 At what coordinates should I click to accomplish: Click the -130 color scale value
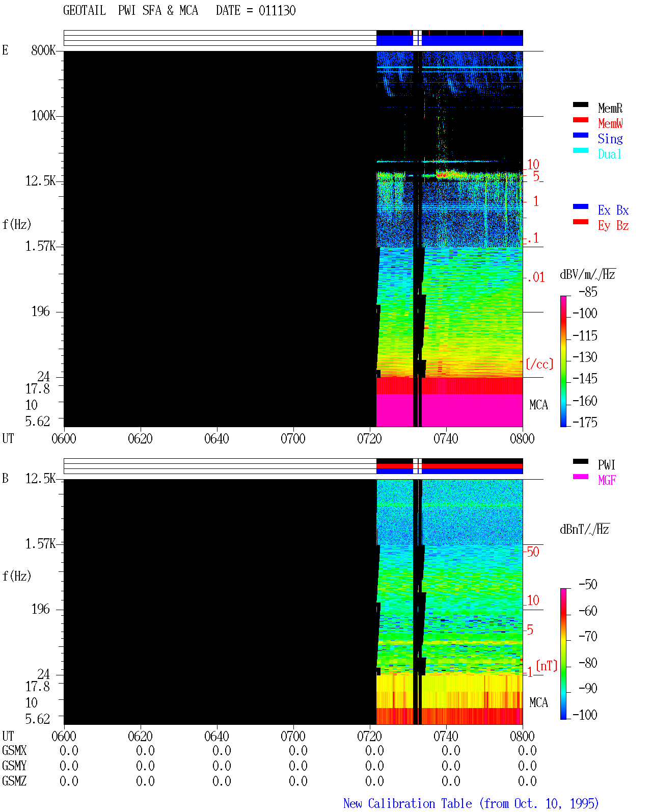(x=585, y=357)
